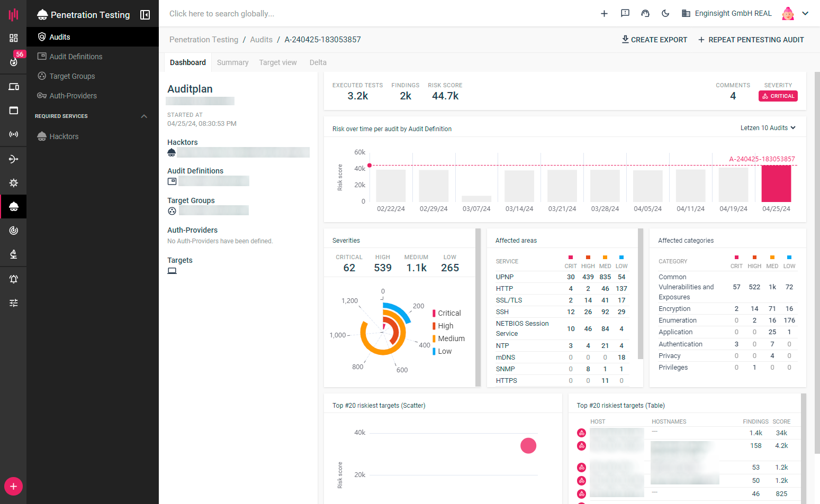
Task: Open the issues icon with 56 badge
Action: point(14,61)
